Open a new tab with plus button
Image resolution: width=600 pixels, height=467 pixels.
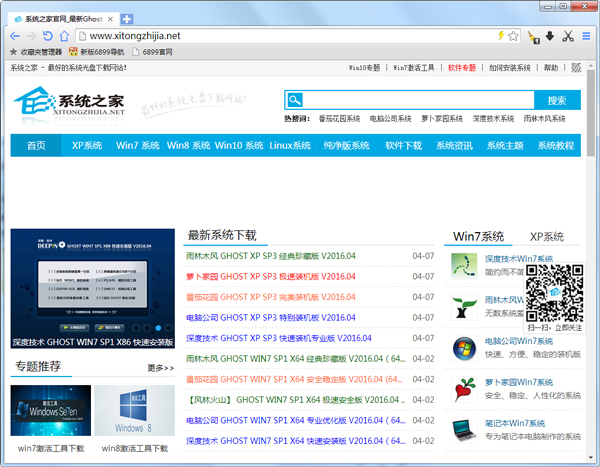coord(127,19)
